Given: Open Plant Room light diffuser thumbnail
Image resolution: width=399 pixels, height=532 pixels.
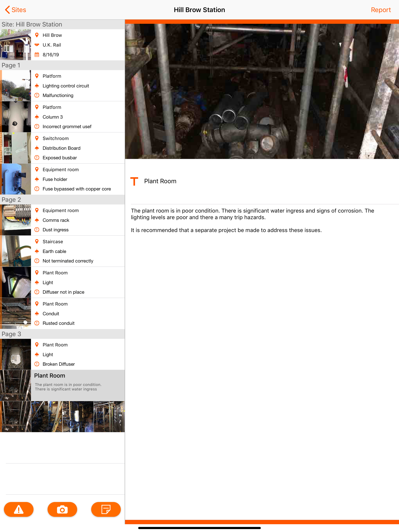Looking at the screenshot, I should [x=16, y=282].
